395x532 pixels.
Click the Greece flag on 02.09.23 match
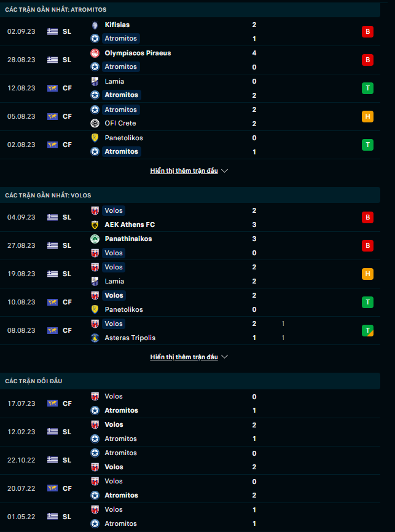click(x=52, y=31)
